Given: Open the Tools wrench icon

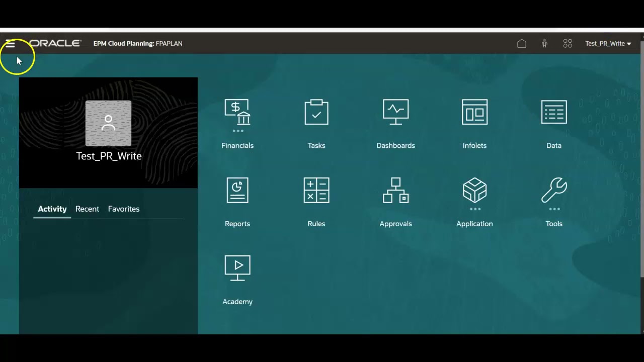Looking at the screenshot, I should click(554, 190).
